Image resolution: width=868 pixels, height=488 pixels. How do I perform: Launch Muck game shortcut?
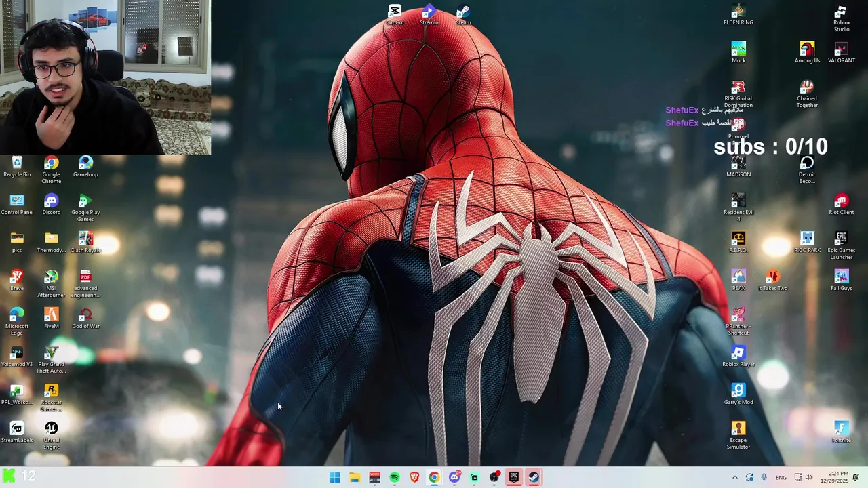(738, 53)
